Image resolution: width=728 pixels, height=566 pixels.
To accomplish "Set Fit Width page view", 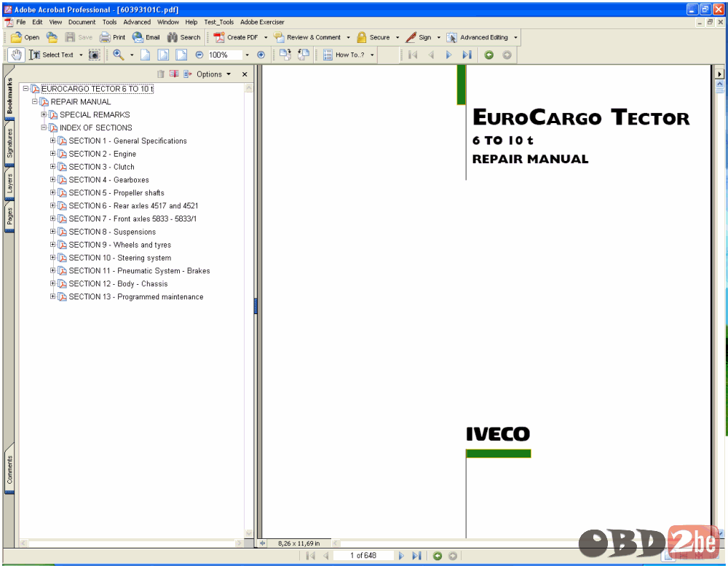I will pos(181,55).
